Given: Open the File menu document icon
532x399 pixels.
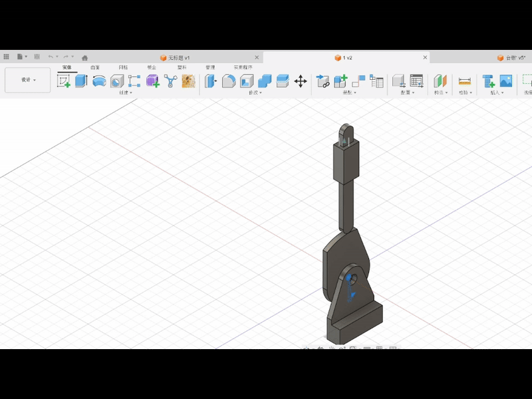Looking at the screenshot, I should [20, 57].
